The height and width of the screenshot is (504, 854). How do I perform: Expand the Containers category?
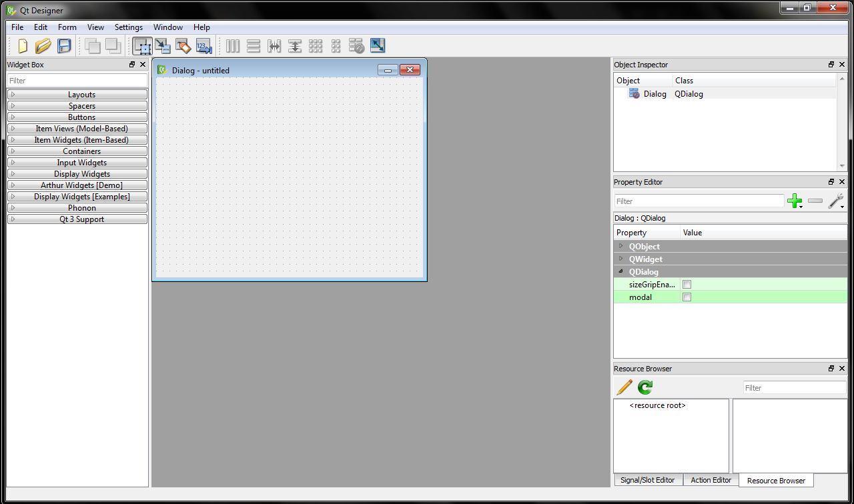click(77, 151)
